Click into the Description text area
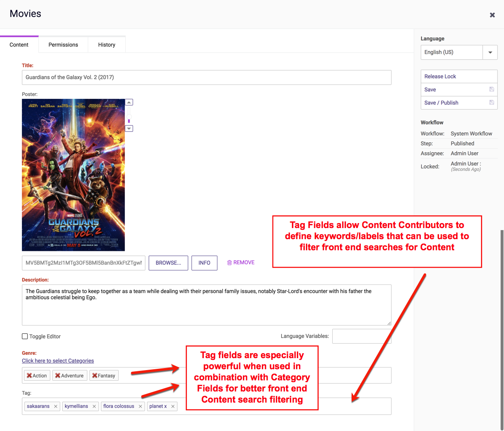The width and height of the screenshot is (504, 431). [206, 305]
